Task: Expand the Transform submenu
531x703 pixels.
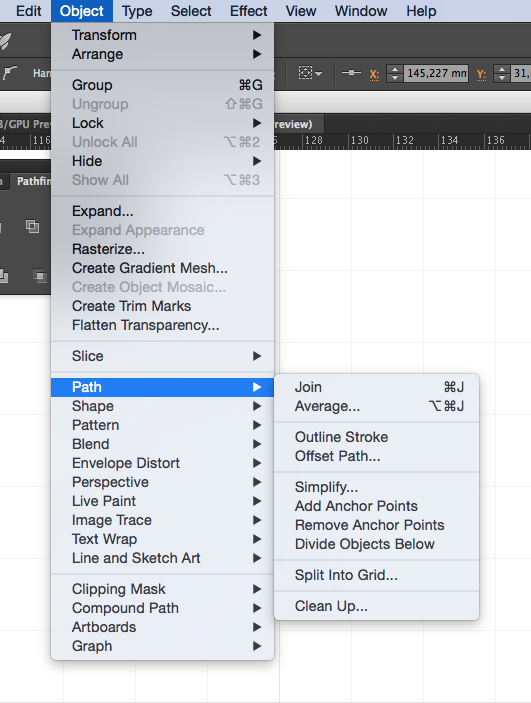Action: click(162, 35)
